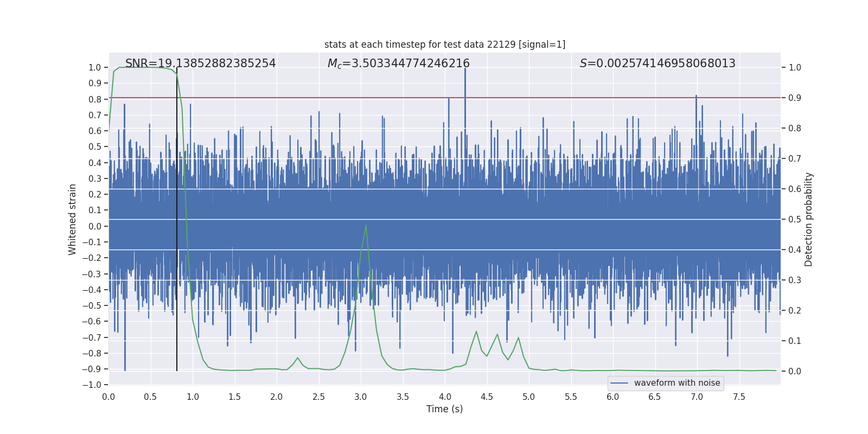Click the 'waveform with noise' legend label
868x434 pixels.
coord(676,383)
